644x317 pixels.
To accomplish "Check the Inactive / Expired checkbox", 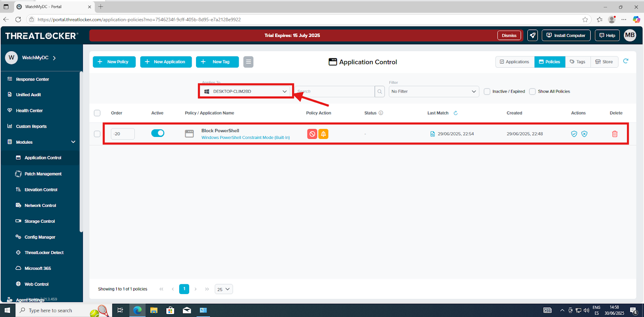I will point(487,91).
